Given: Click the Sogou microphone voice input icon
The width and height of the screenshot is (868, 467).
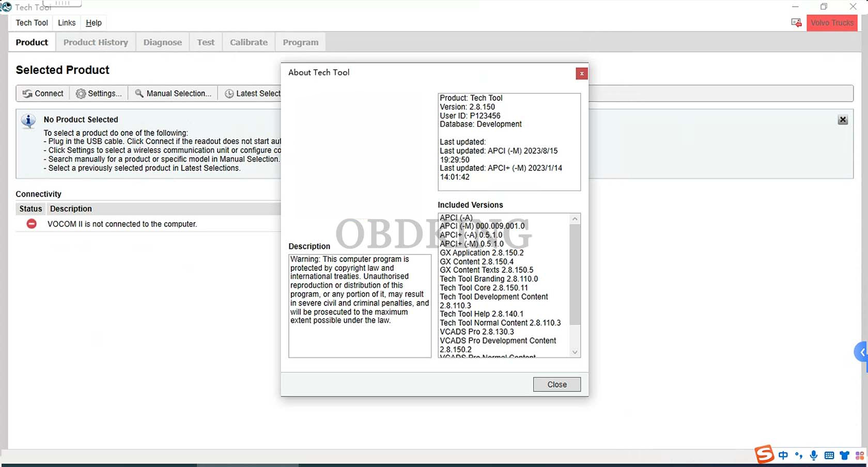Looking at the screenshot, I should coord(814,455).
